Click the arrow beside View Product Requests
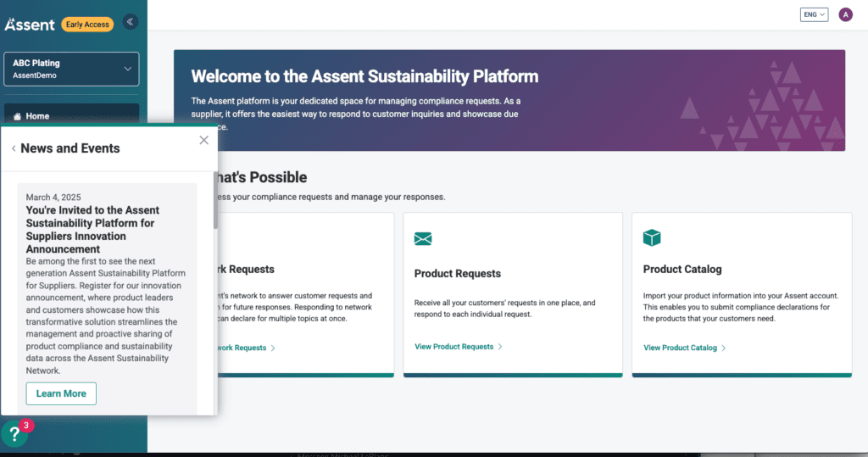This screenshot has height=457, width=868. coord(500,347)
